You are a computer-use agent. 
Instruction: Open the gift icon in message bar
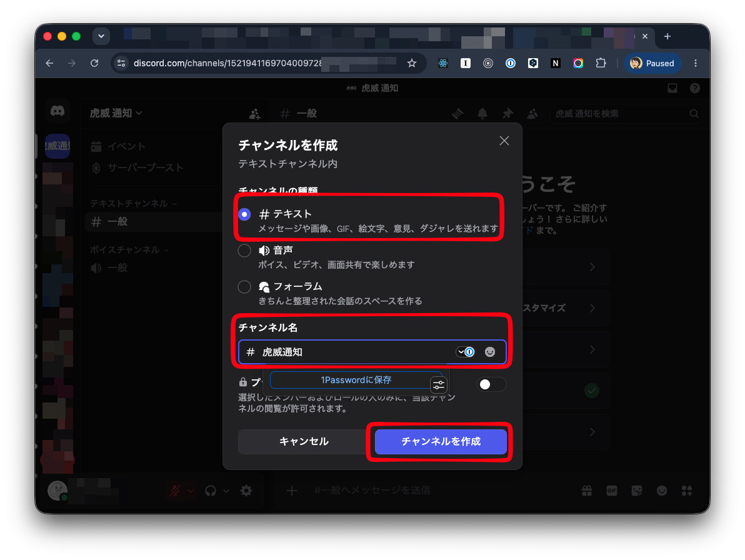(x=587, y=491)
